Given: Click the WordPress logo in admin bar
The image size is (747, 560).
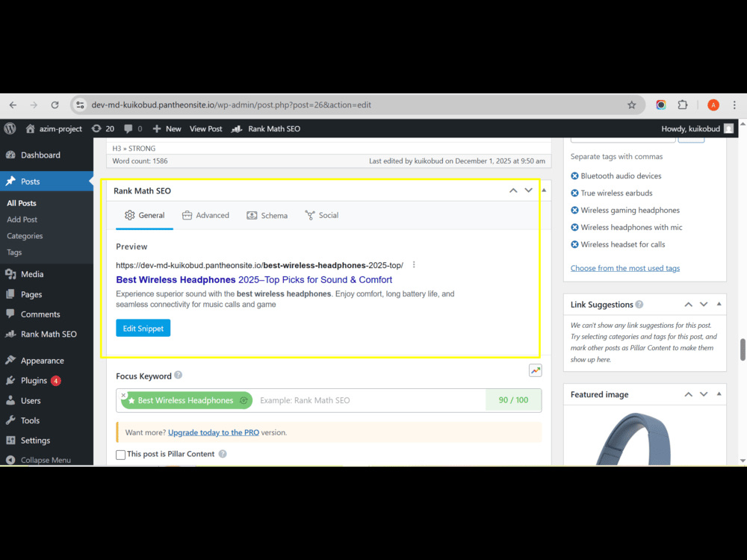Looking at the screenshot, I should click(x=10, y=128).
